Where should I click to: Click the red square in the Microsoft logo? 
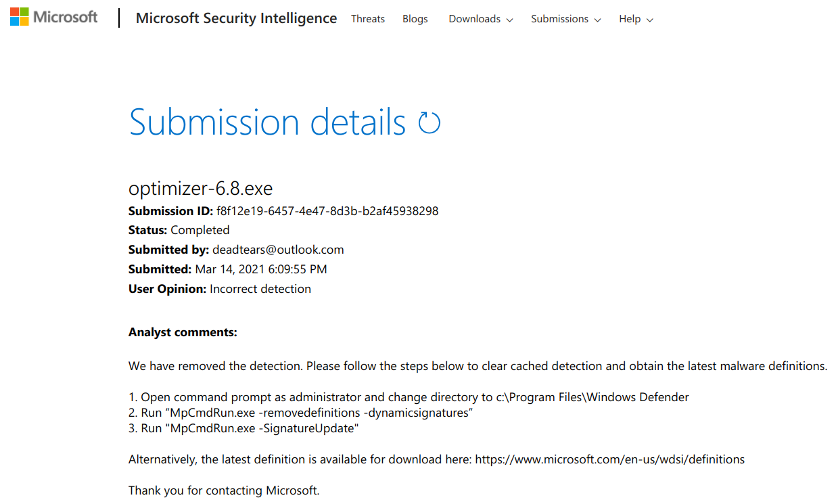(14, 12)
